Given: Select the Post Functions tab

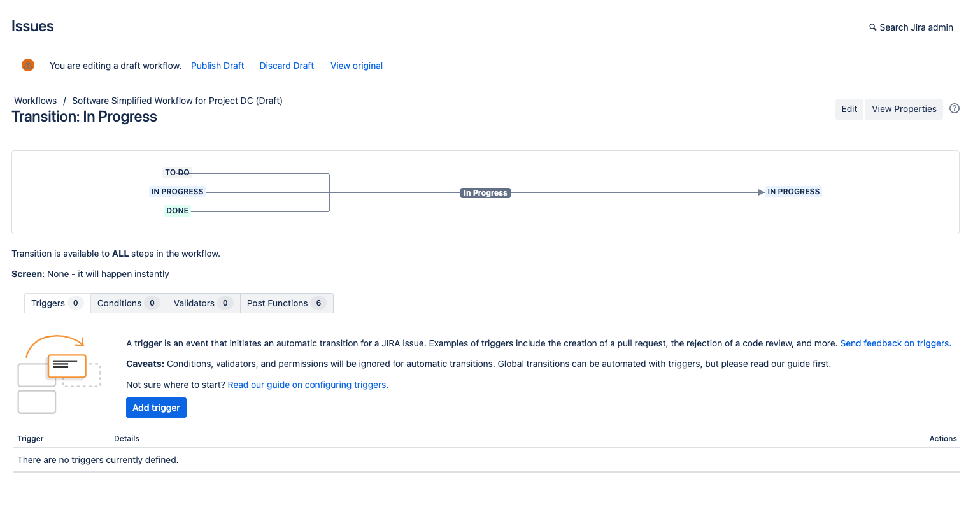Looking at the screenshot, I should coord(286,303).
